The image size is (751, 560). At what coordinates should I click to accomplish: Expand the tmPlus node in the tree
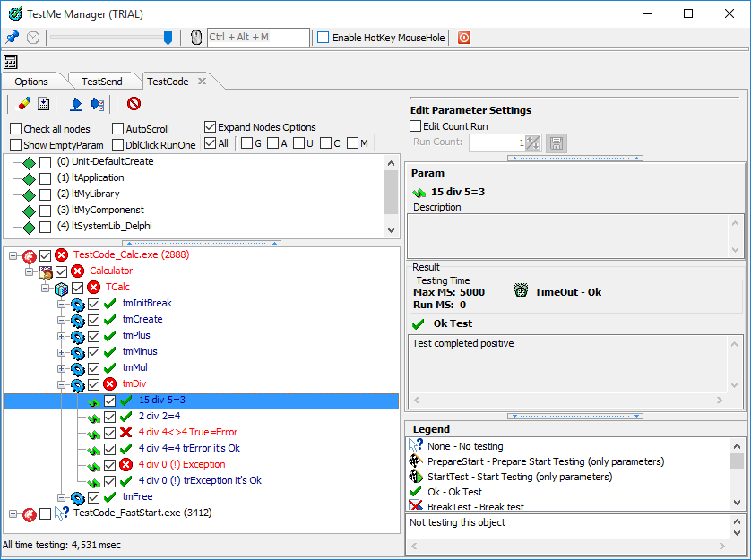[x=62, y=335]
